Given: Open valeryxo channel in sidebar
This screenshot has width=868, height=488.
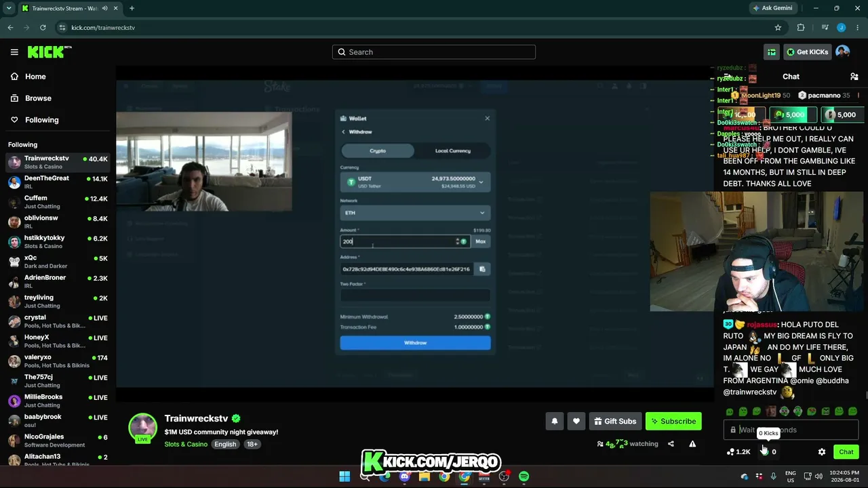Looking at the screenshot, I should [x=58, y=361].
